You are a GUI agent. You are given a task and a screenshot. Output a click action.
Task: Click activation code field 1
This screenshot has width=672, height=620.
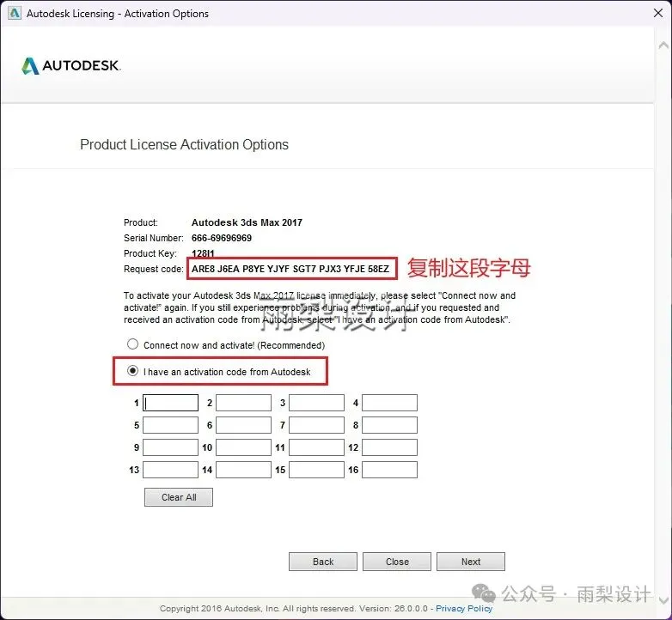pos(170,403)
